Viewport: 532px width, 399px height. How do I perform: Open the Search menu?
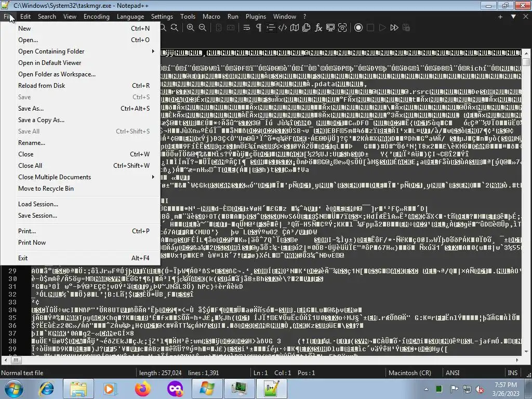[x=47, y=16]
